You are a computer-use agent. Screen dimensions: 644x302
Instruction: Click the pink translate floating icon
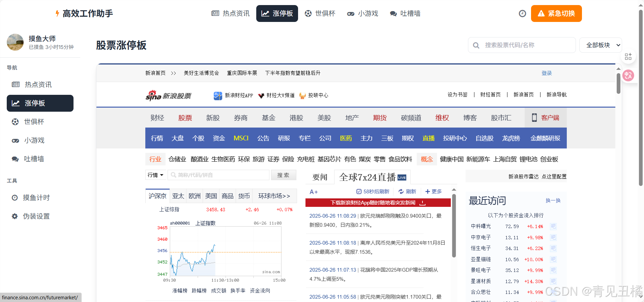pos(628,75)
